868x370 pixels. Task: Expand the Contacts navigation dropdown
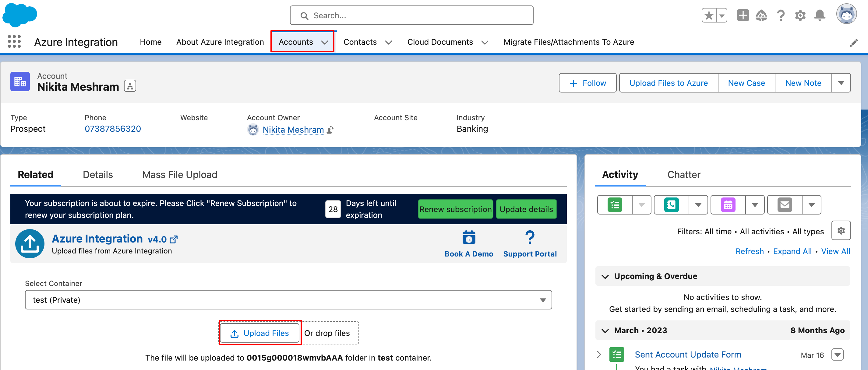click(389, 42)
